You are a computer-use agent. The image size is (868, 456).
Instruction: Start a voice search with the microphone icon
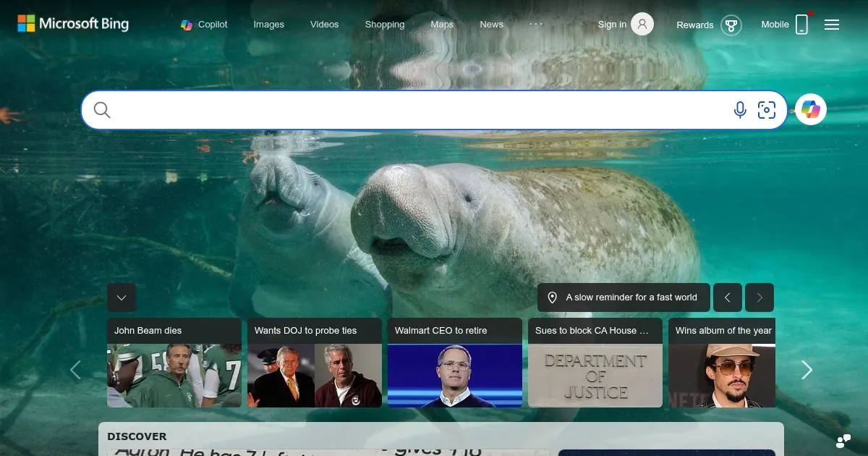coord(739,109)
